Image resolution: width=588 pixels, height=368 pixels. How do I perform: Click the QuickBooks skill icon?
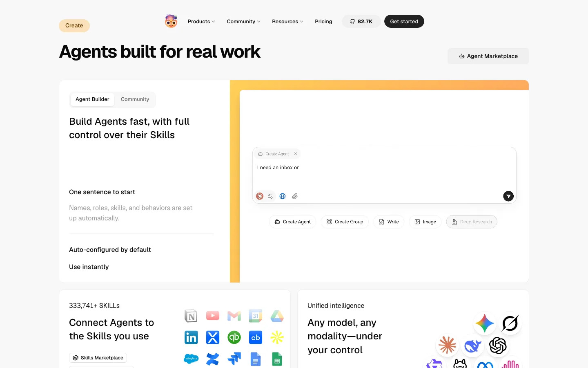click(x=234, y=337)
